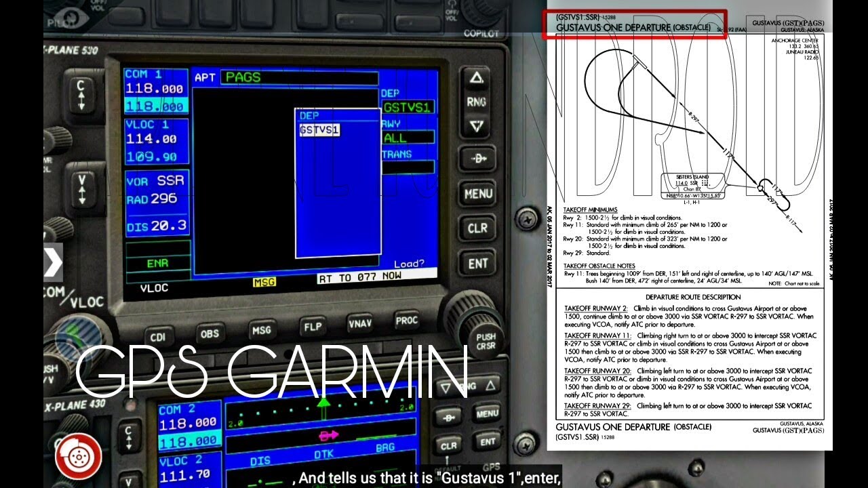Open the MENU button on the 530
Image resolution: width=868 pixels, height=488 pixels.
pyautogui.click(x=477, y=194)
